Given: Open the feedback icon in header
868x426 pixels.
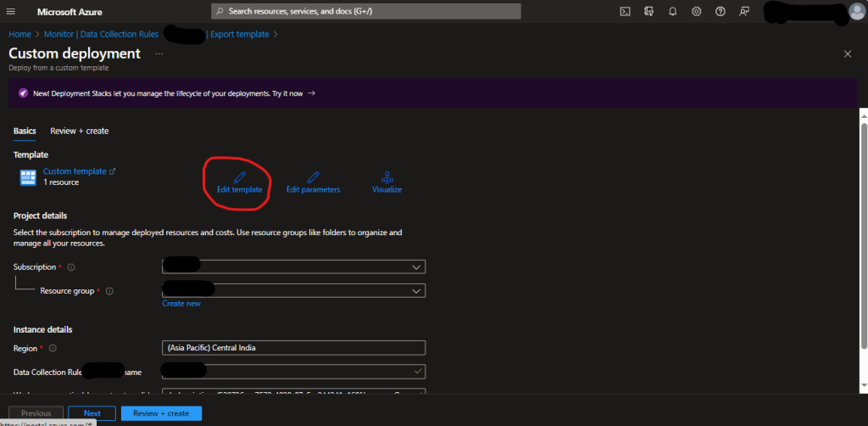Looking at the screenshot, I should point(743,12).
